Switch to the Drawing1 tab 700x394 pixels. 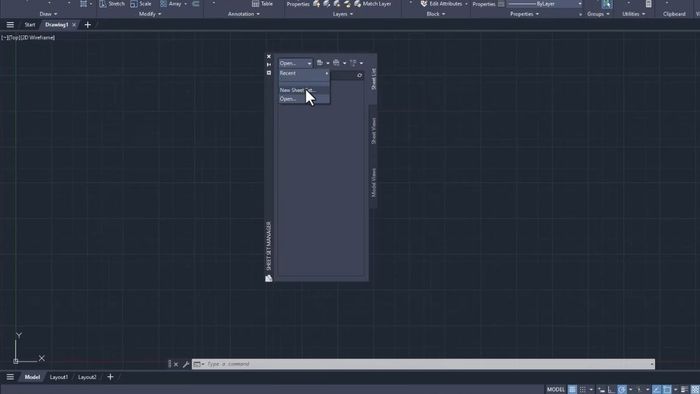coord(57,25)
